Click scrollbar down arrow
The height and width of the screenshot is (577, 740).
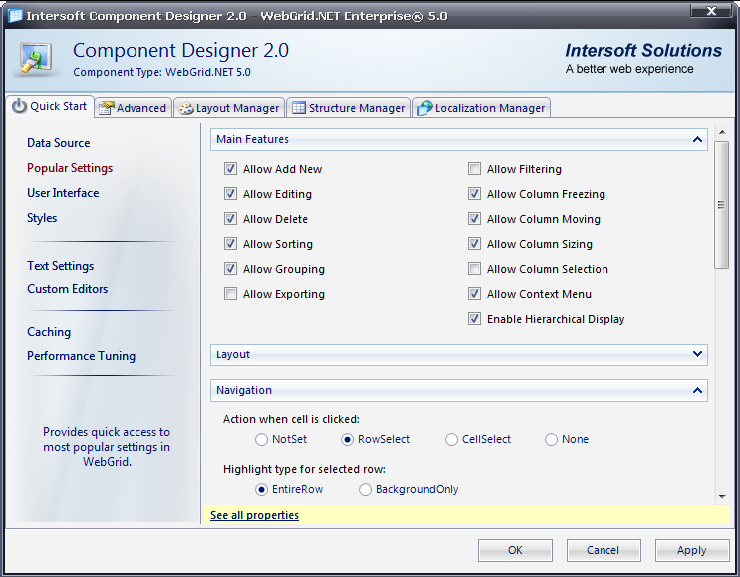[722, 496]
